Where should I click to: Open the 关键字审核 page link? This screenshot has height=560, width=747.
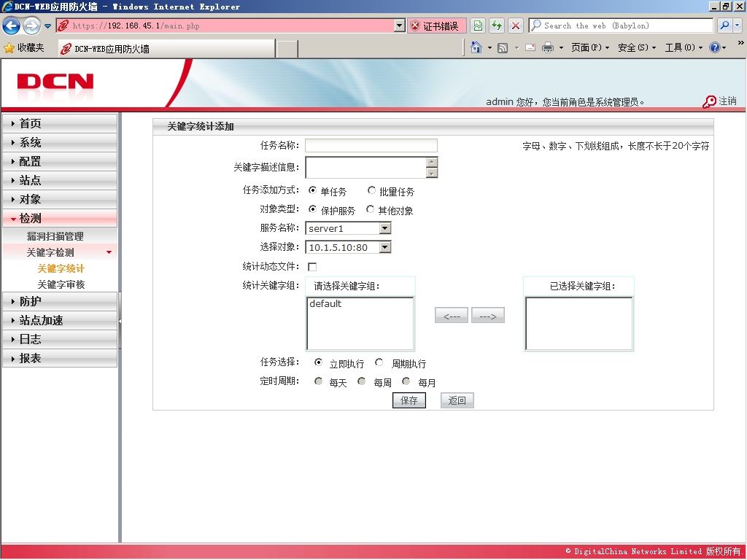point(61,285)
